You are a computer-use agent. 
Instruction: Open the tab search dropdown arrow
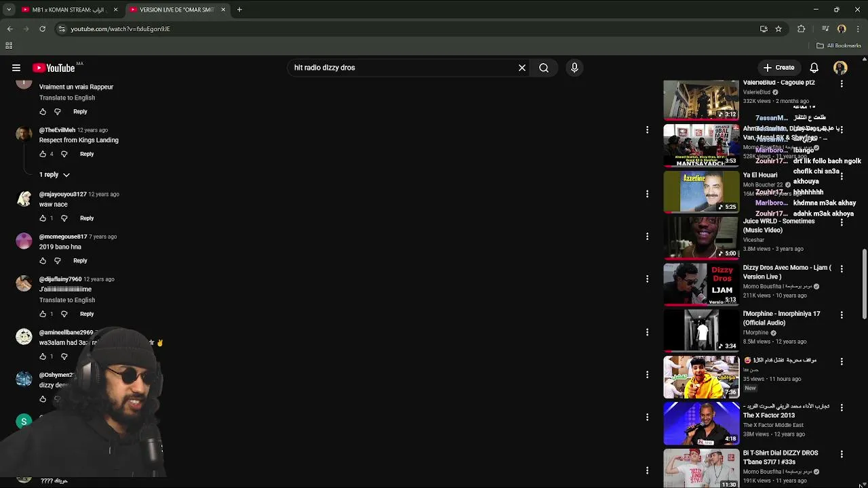pyautogui.click(x=8, y=9)
